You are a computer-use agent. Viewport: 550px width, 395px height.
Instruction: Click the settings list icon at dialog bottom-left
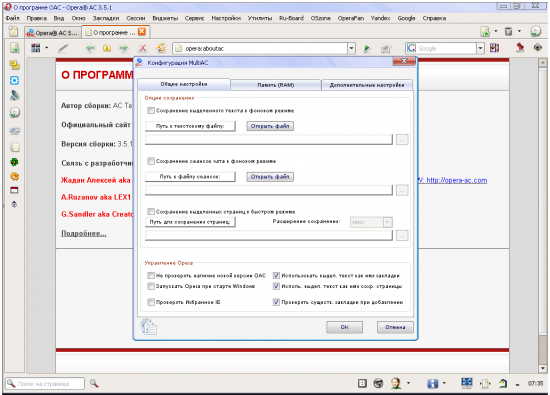point(148,327)
